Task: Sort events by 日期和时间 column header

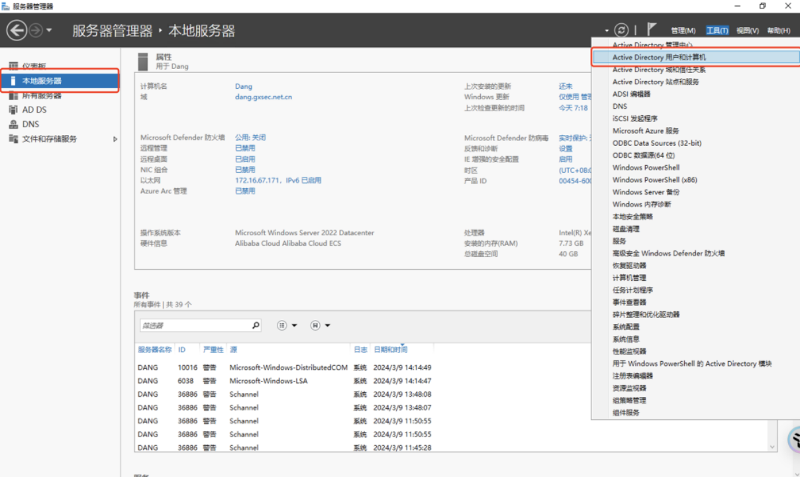Action: point(390,349)
